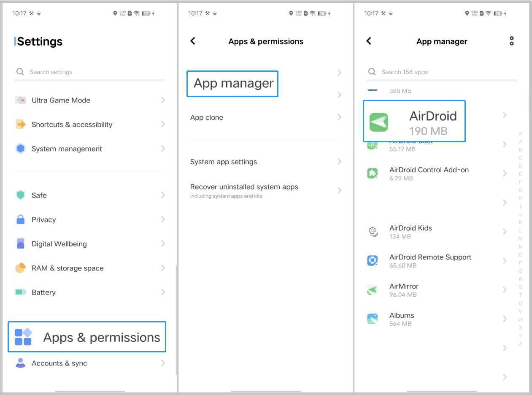Jump to letter A in alphabet index
The height and width of the screenshot is (395, 532).
click(521, 141)
